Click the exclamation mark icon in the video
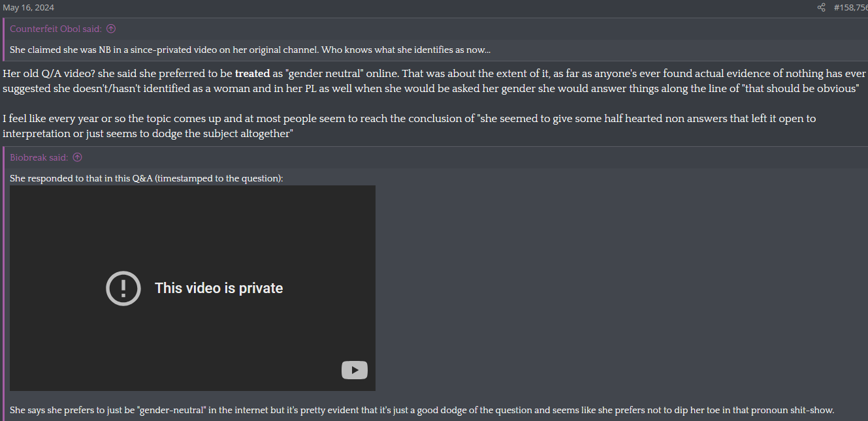The height and width of the screenshot is (421, 868). tap(123, 288)
